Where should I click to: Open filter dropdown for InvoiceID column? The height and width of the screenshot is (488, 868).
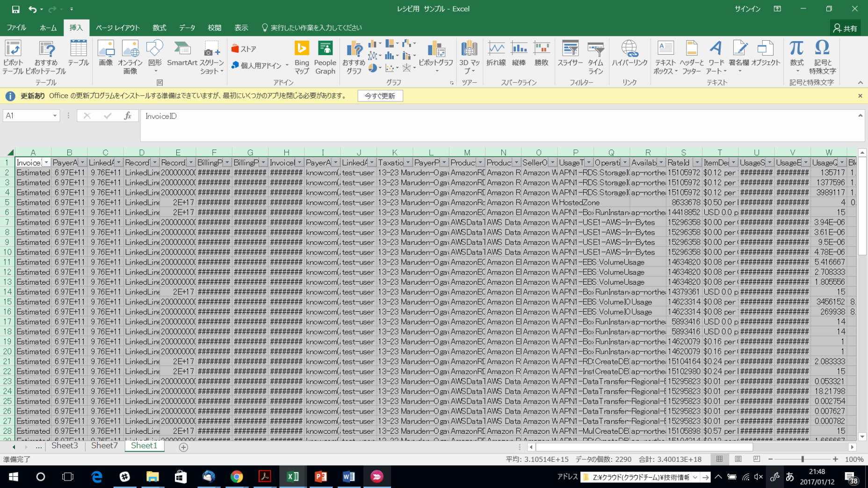(46, 162)
